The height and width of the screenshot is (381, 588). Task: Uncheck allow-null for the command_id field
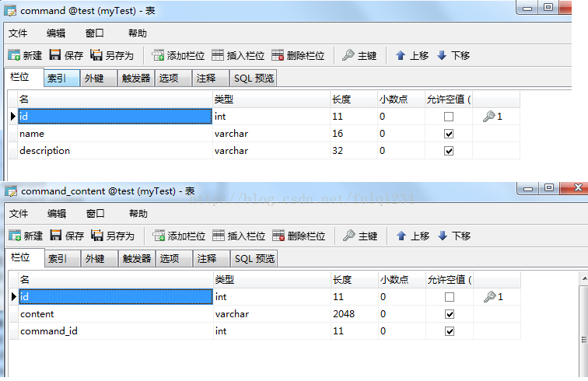450,331
